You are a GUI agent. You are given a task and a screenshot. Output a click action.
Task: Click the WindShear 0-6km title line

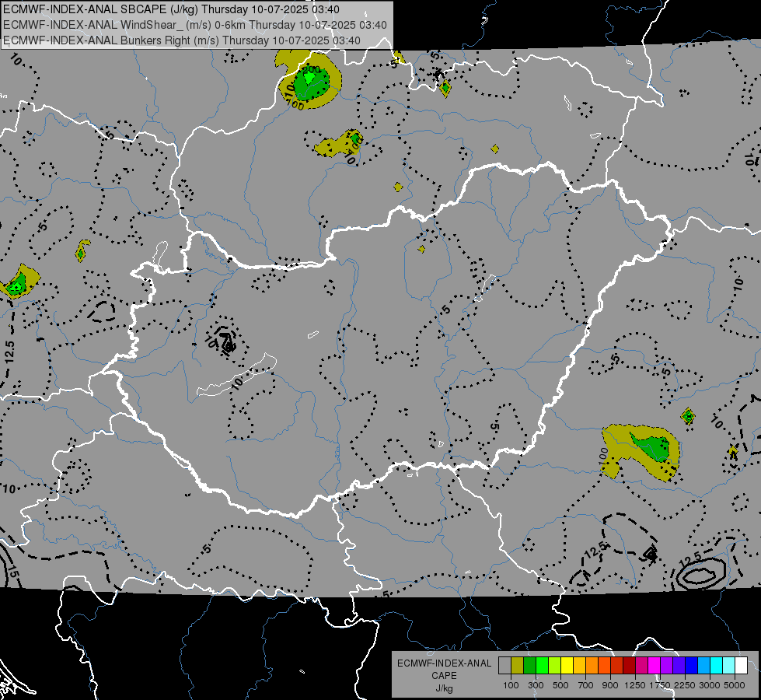click(195, 25)
